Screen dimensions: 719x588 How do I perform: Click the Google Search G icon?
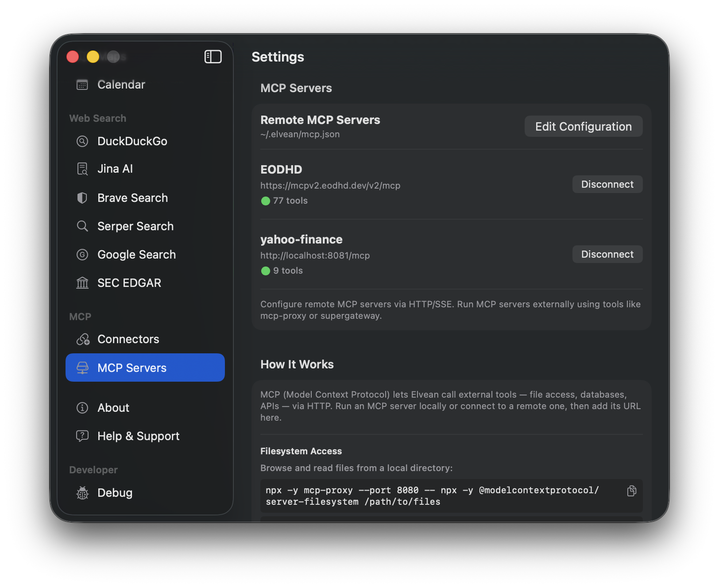point(82,255)
